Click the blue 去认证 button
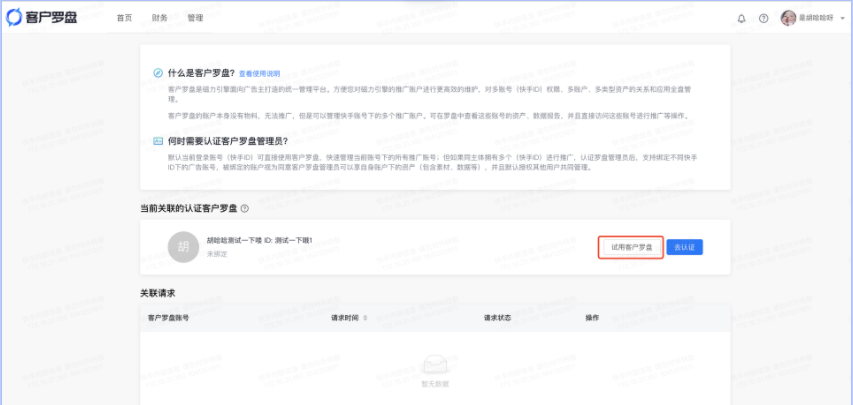Screen dimensions: 853x405 (x=684, y=247)
